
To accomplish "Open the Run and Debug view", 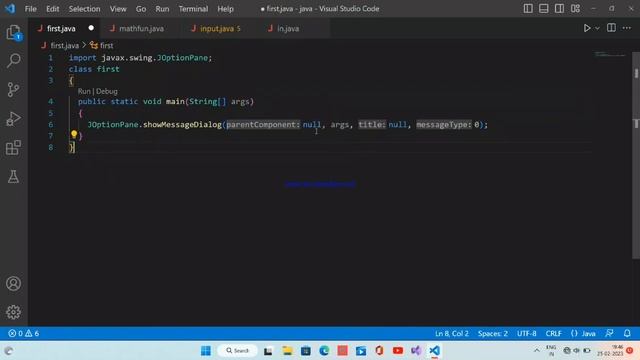I will coord(13,119).
